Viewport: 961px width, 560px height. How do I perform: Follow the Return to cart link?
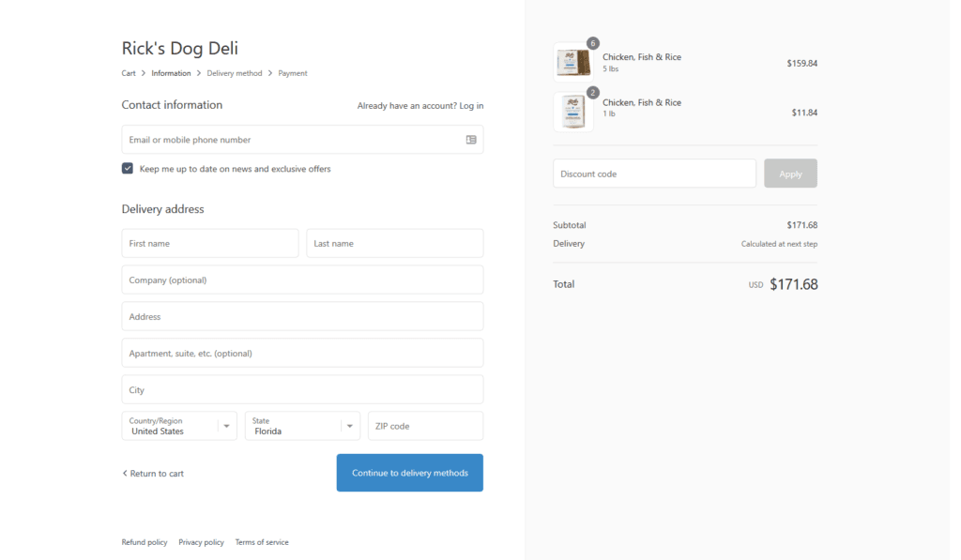click(153, 474)
